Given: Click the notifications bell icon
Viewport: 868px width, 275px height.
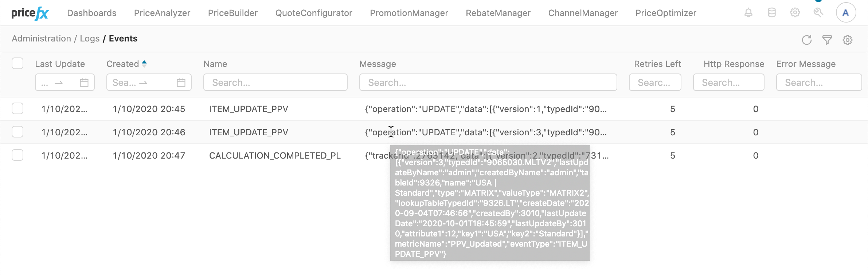Looking at the screenshot, I should point(748,13).
